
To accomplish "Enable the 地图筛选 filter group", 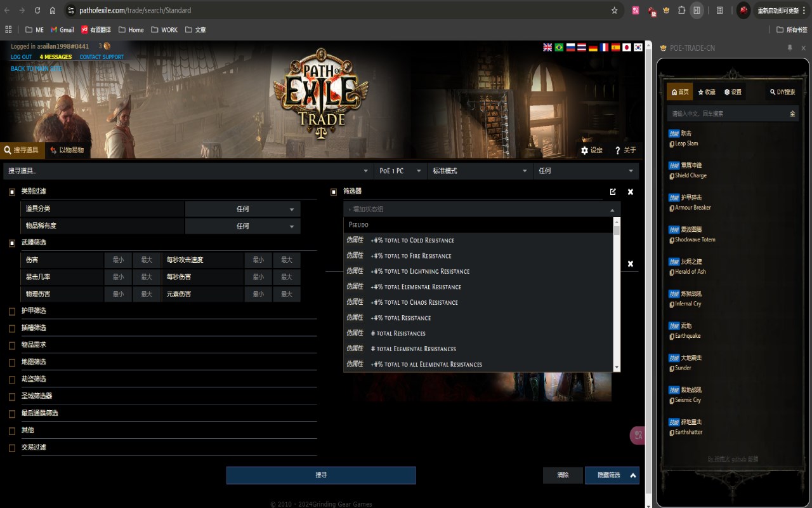I will click(12, 363).
